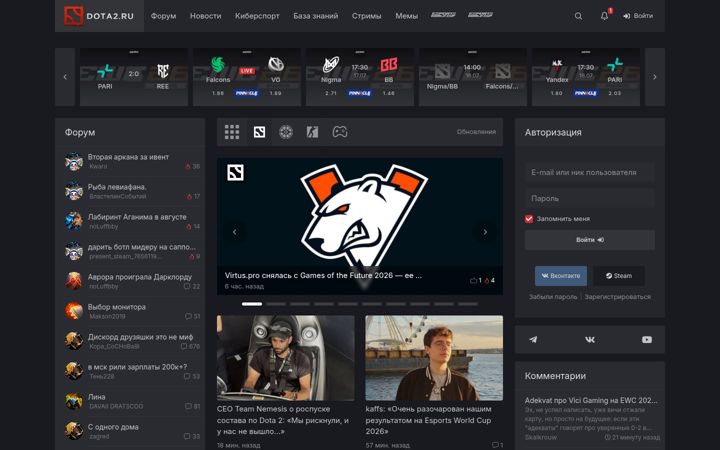
Task: Open the kaffs article thumbnail
Action: click(x=434, y=358)
